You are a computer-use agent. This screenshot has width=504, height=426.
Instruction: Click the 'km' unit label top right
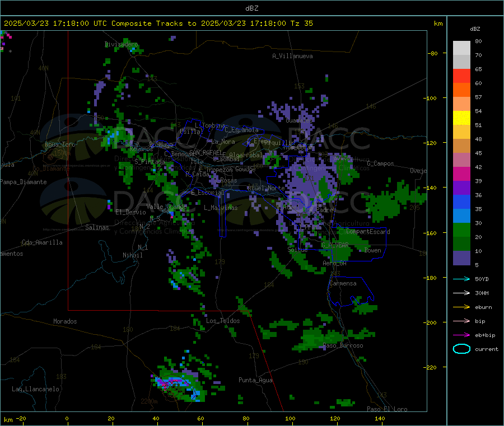(438, 24)
